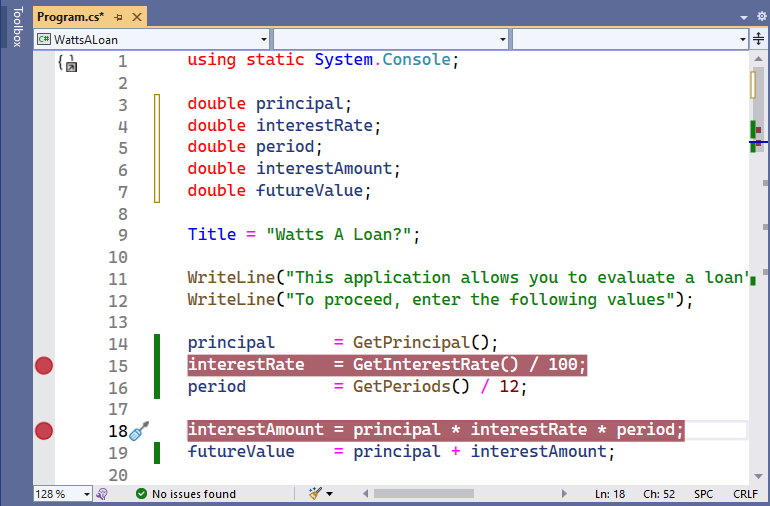
Task: Toggle off the breakpoint on line 15
Action: click(x=44, y=365)
